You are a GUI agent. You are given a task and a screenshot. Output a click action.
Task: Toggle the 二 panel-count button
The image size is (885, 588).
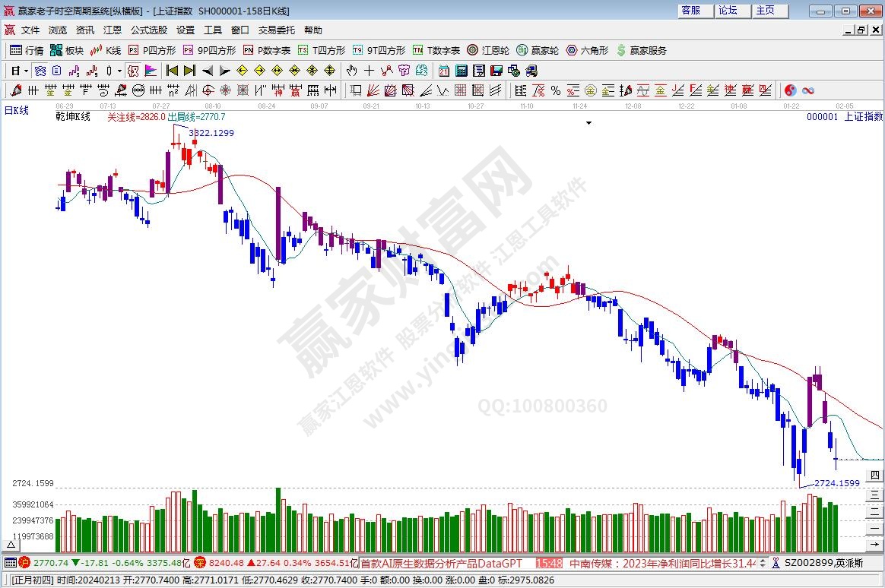875,511
